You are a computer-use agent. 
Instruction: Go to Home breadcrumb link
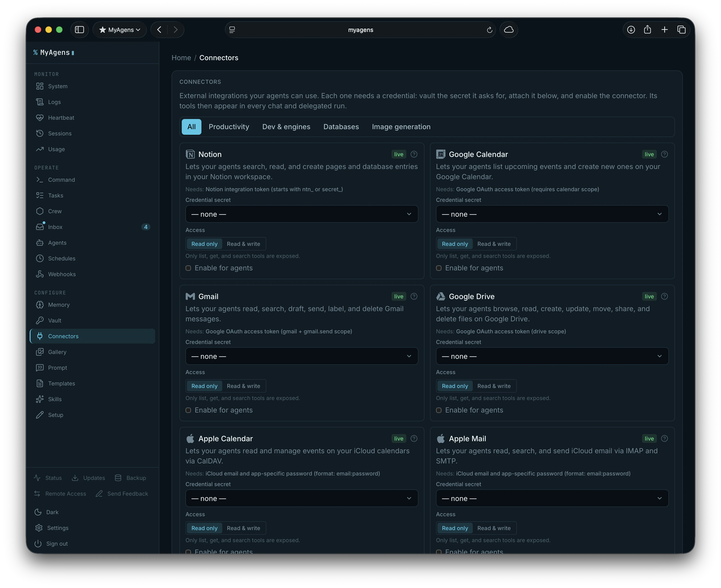coord(181,58)
